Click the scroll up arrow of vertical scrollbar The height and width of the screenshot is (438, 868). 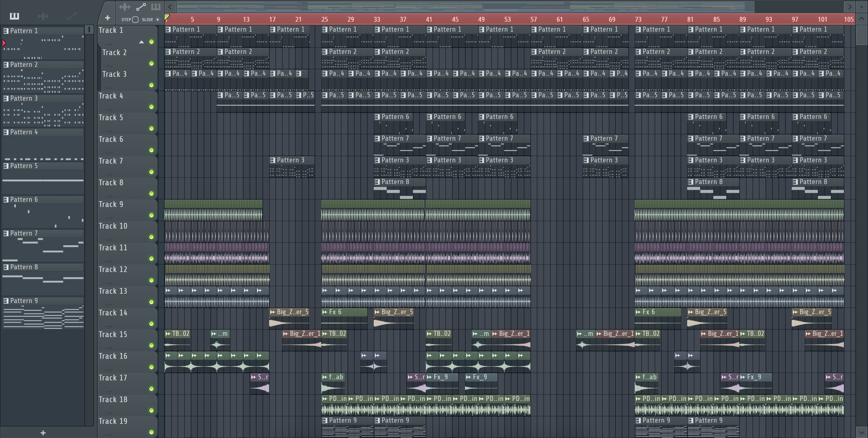(862, 19)
